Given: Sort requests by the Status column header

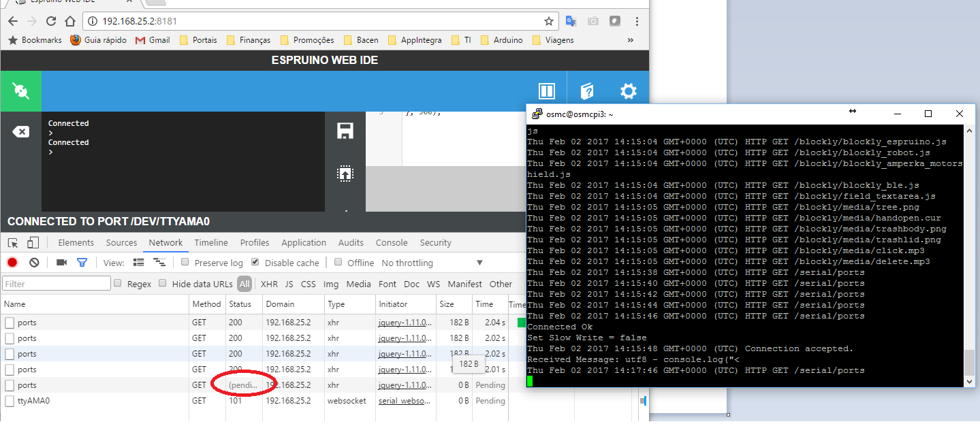Looking at the screenshot, I should point(244,304).
